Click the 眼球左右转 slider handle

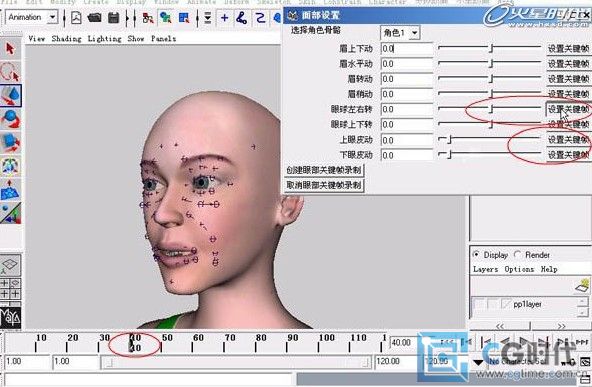(491, 109)
